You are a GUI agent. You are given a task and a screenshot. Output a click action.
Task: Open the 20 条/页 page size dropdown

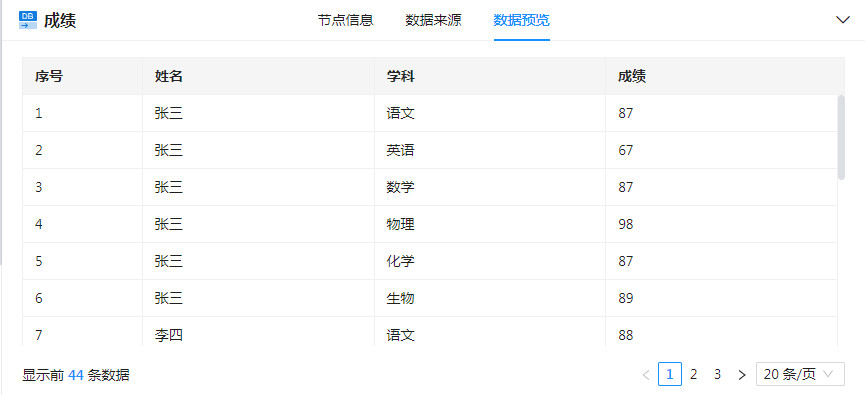pos(800,374)
